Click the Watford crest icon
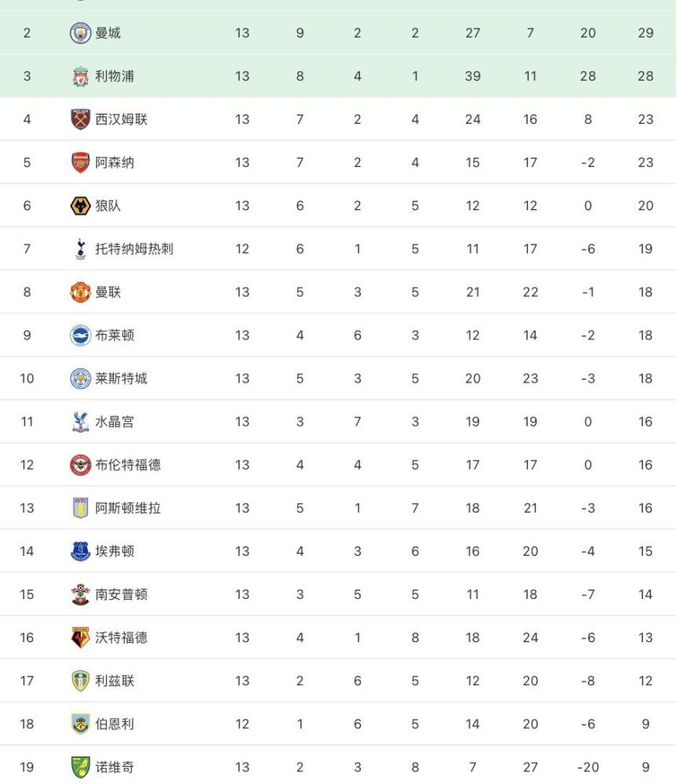677x784 pixels. [x=80, y=637]
